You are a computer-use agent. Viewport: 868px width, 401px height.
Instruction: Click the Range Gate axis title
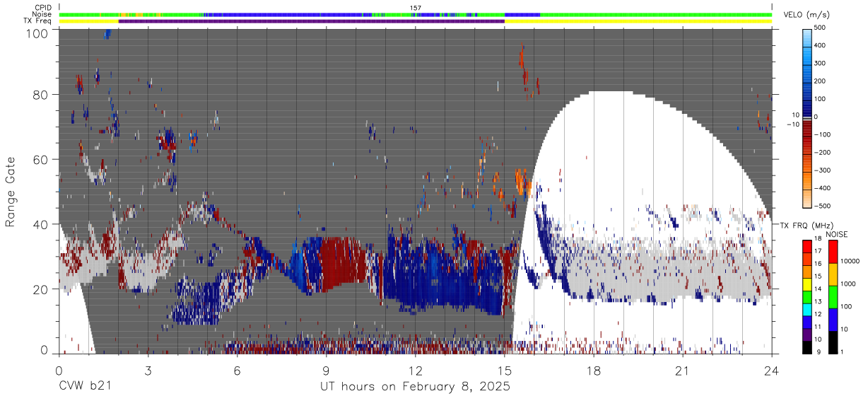(x=11, y=192)
